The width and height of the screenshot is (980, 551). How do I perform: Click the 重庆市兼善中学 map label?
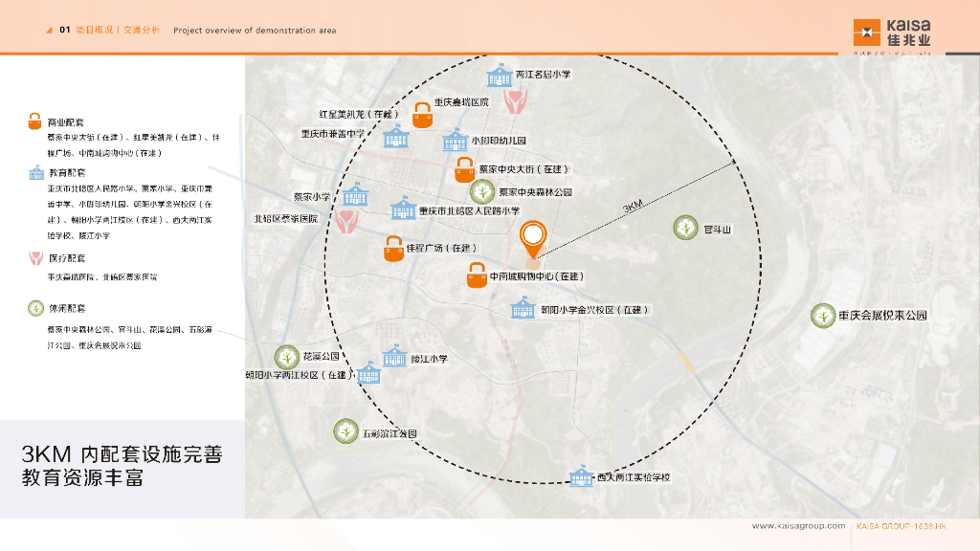(x=332, y=134)
